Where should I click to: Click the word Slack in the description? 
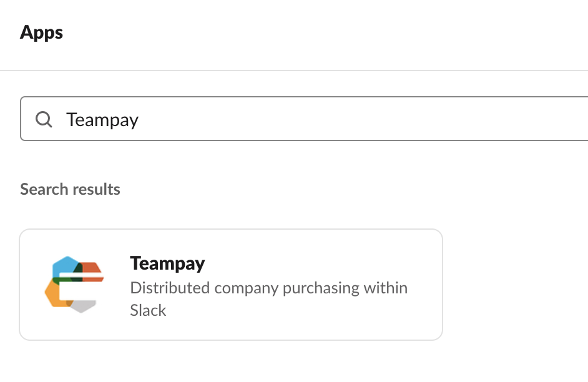coord(148,310)
